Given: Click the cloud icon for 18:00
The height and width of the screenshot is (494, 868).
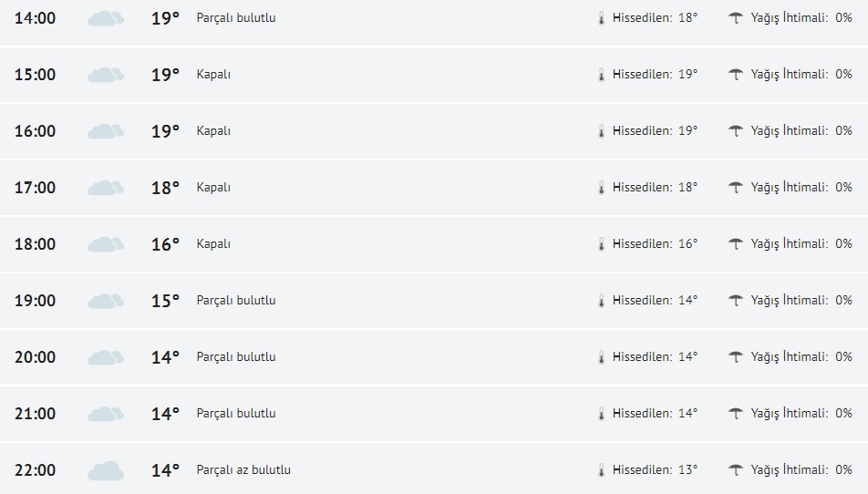Looking at the screenshot, I should pos(106,244).
